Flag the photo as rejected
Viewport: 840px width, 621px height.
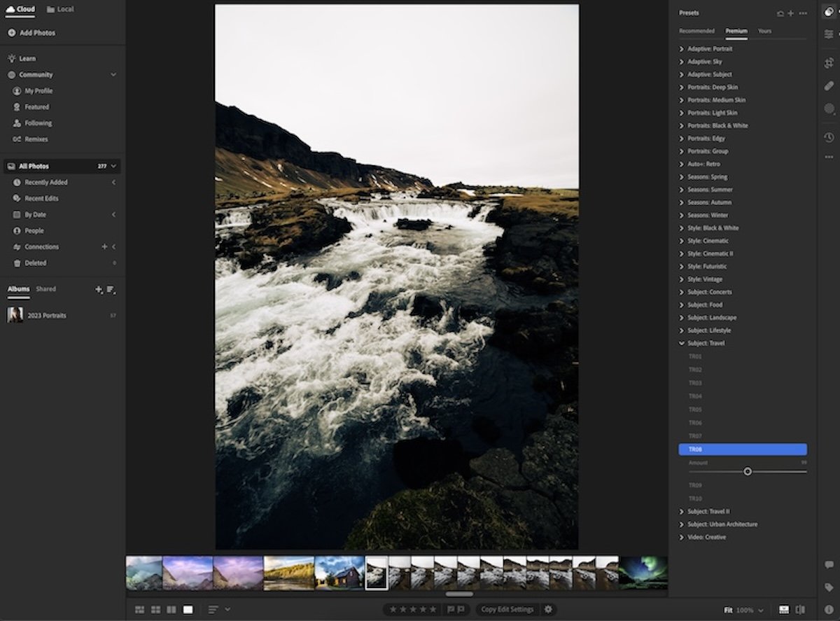(x=461, y=609)
